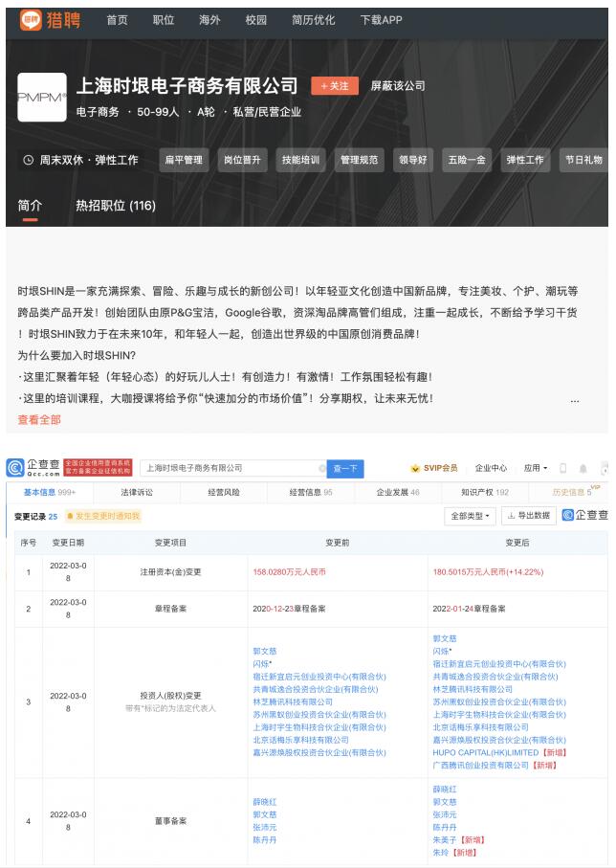Viewport: 616px width, 868px height.
Task: Switch to the 简介 tab
Action: (30, 206)
